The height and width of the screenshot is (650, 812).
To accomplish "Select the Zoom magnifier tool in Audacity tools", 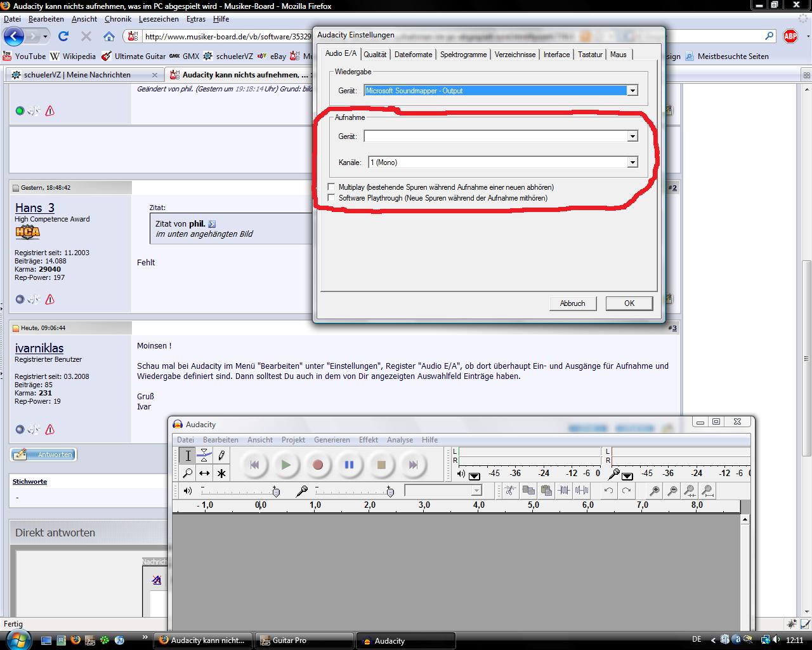I will click(x=188, y=473).
